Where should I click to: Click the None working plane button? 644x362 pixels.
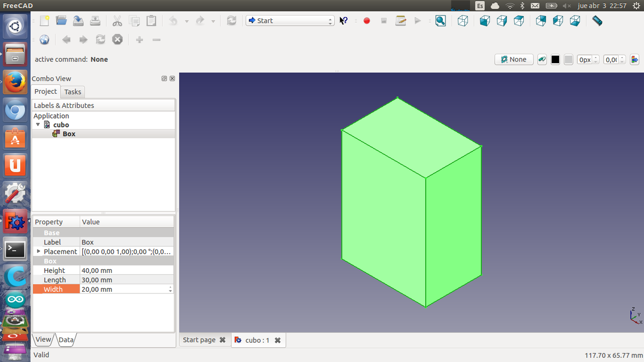click(x=514, y=60)
